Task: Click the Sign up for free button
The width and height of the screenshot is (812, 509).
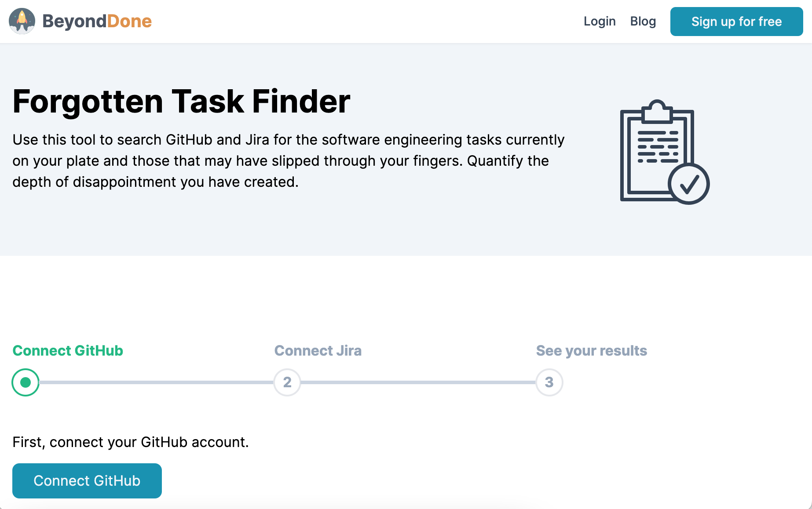Action: point(736,21)
